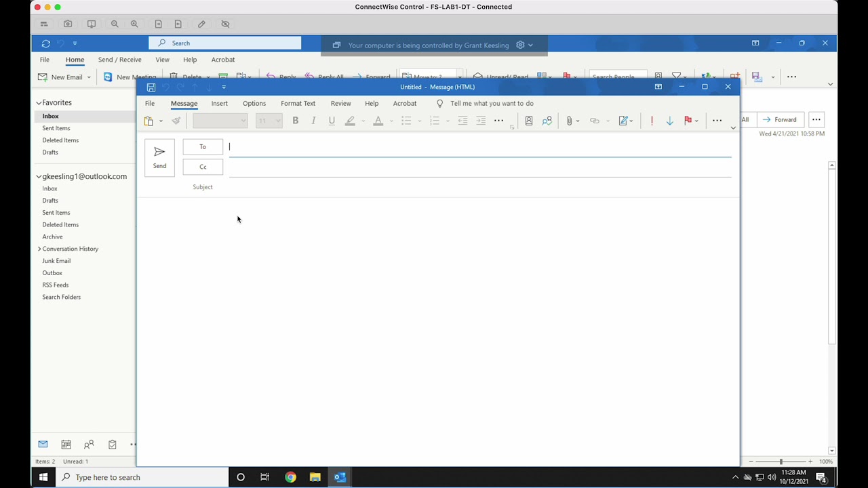Click the Follow Up flag in message ribbon
868x488 pixels.
[x=688, y=121]
